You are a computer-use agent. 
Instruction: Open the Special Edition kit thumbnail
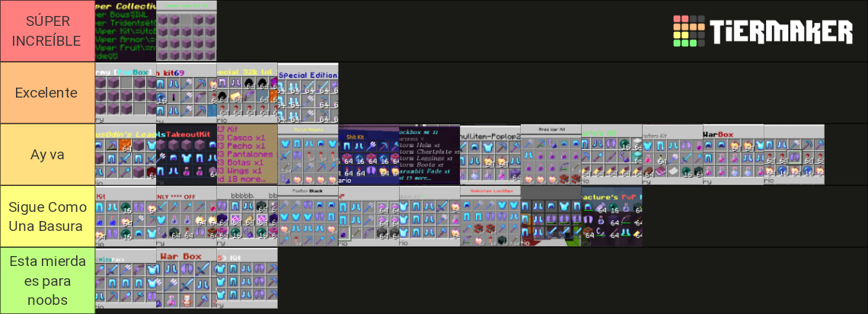click(x=308, y=93)
